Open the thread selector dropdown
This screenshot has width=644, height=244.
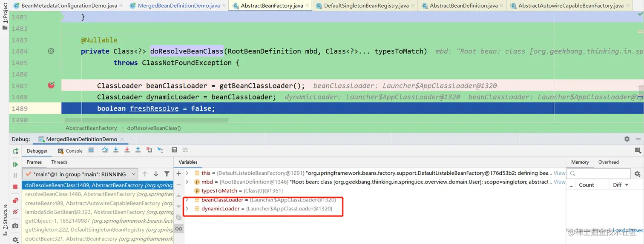(80, 174)
